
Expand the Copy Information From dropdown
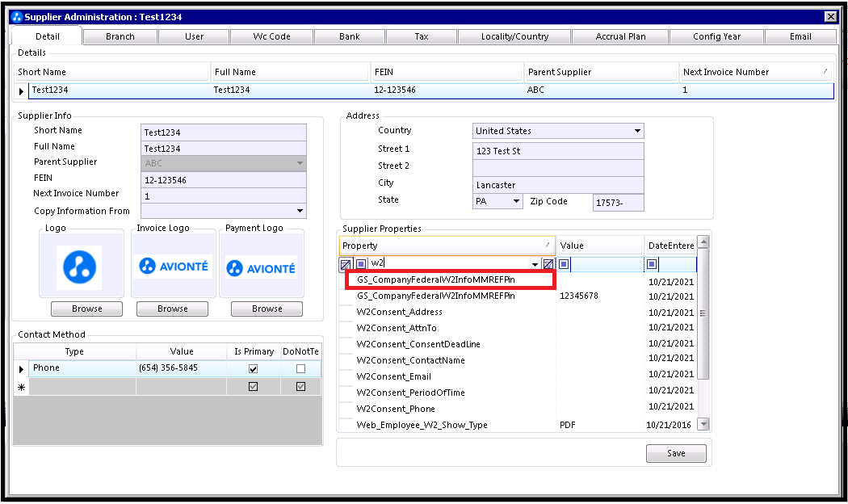[x=300, y=210]
